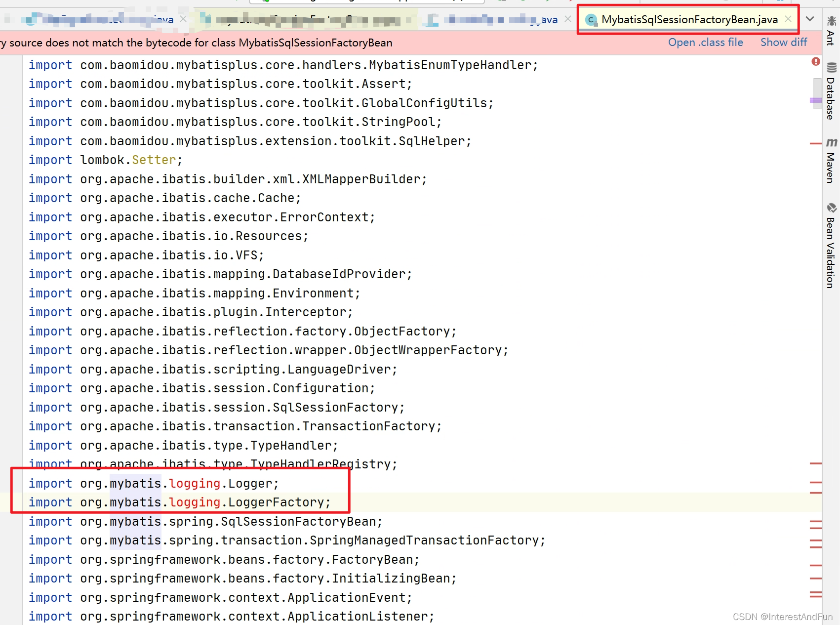Image resolution: width=840 pixels, height=625 pixels.
Task: Open the Bean Validation tool window
Action: tap(831, 246)
